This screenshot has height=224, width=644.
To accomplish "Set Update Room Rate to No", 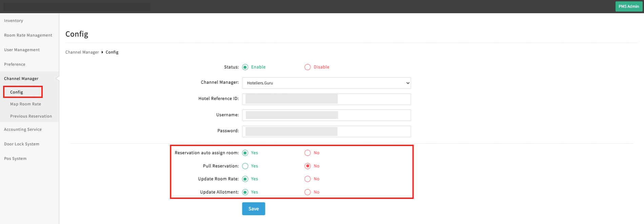I will pos(307,179).
